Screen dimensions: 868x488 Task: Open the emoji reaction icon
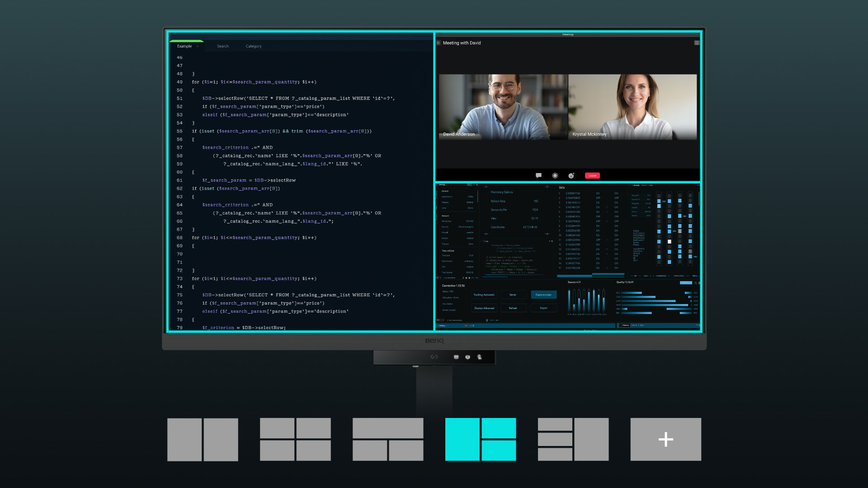571,175
